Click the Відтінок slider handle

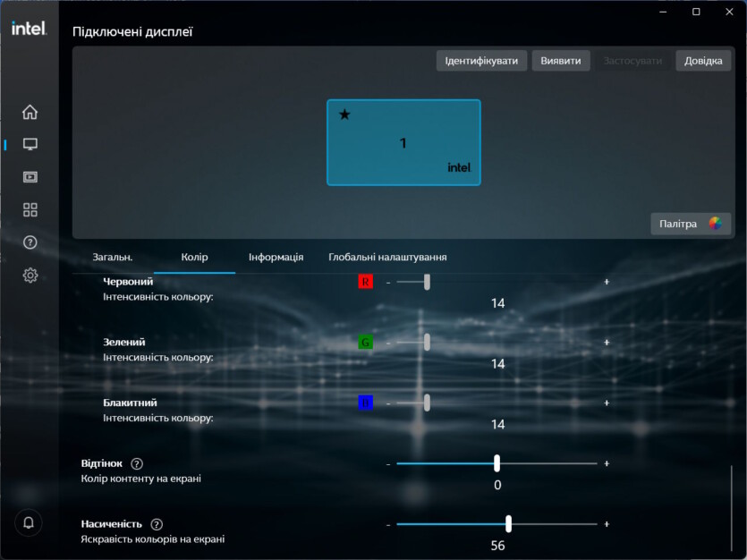coord(497,463)
